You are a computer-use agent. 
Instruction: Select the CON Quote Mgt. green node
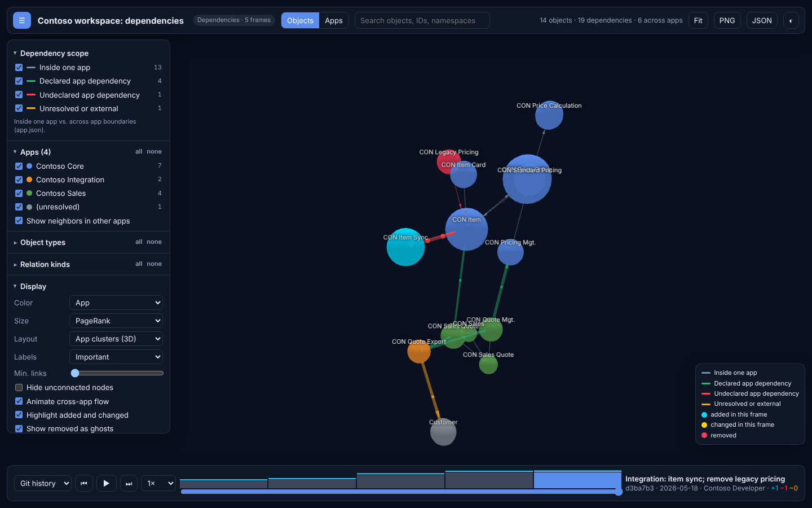(491, 330)
